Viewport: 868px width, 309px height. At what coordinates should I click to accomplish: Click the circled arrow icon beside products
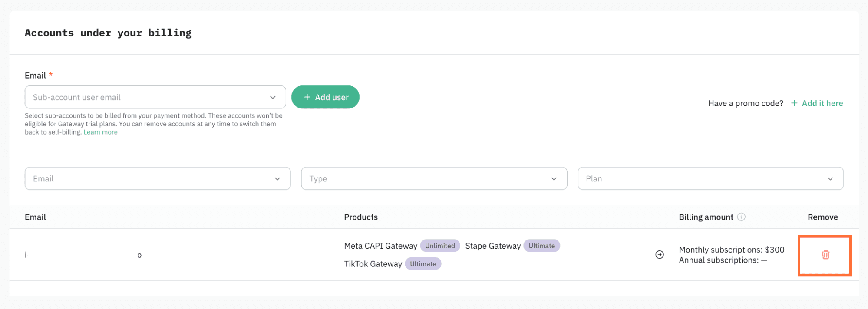tap(659, 255)
